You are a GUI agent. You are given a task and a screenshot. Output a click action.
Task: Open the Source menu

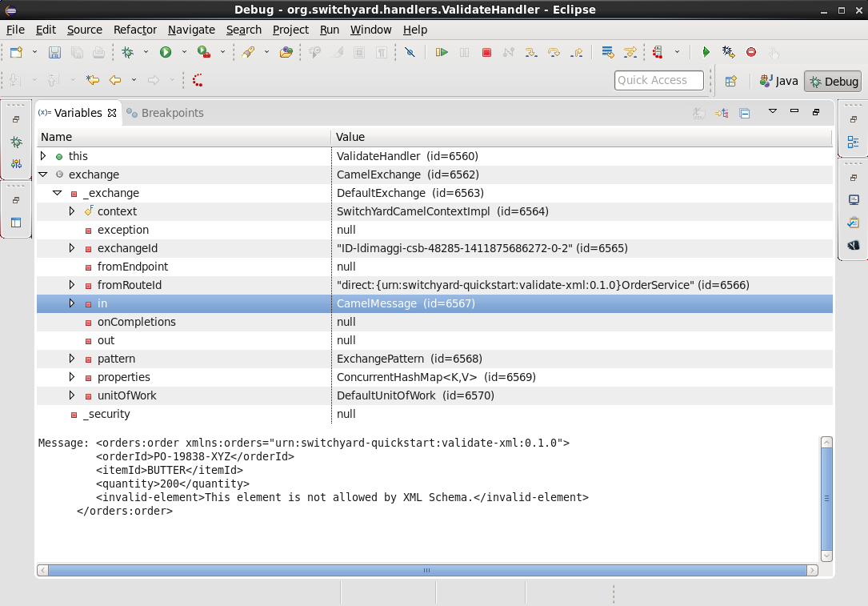tap(85, 30)
